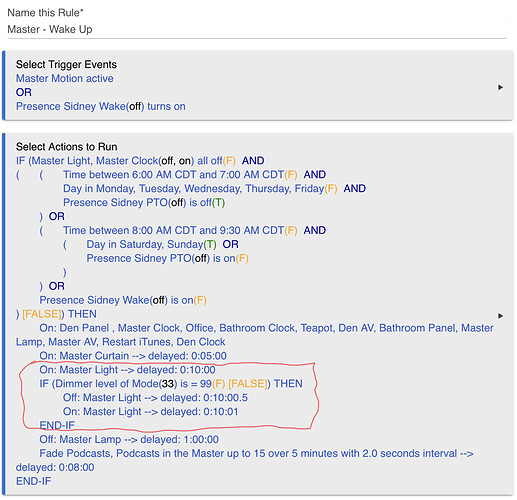Image resolution: width=517 pixels, height=500 pixels.
Task: Open the Master Motion active trigger
Action: (65, 78)
